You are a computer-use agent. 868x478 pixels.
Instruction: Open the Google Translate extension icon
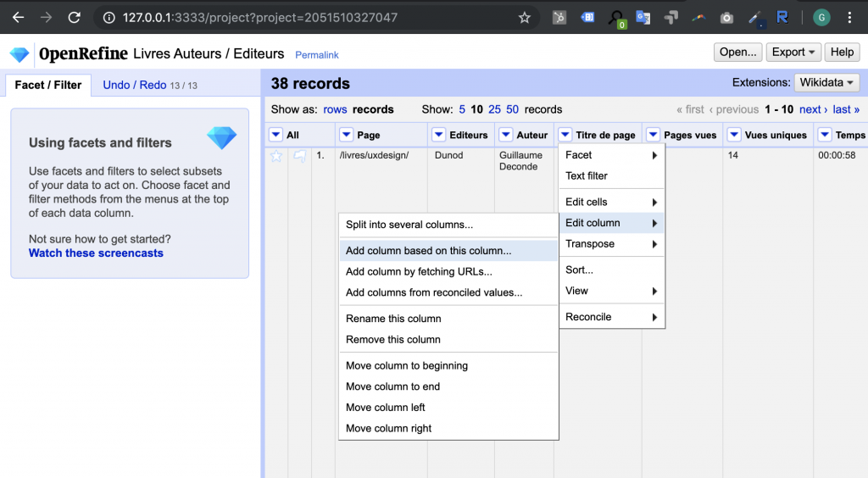(x=643, y=18)
